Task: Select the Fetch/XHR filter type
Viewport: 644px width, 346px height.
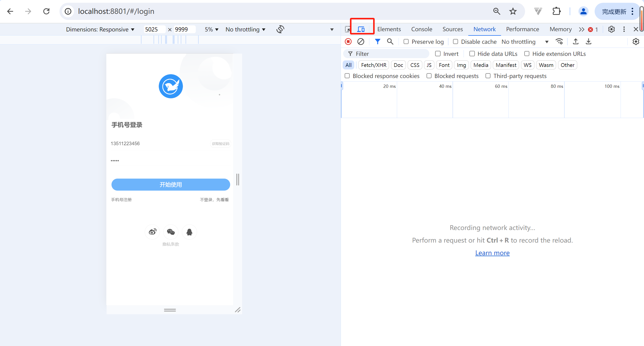Action: [373, 65]
